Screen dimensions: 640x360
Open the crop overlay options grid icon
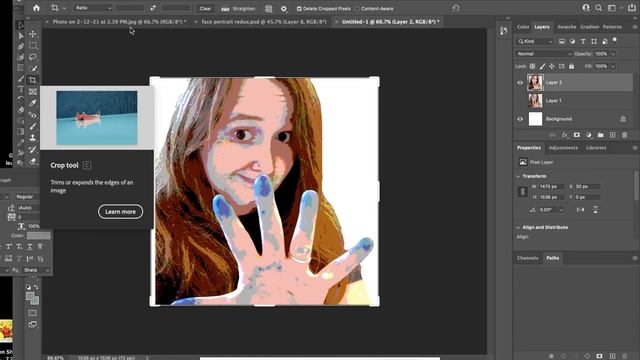tap(269, 8)
